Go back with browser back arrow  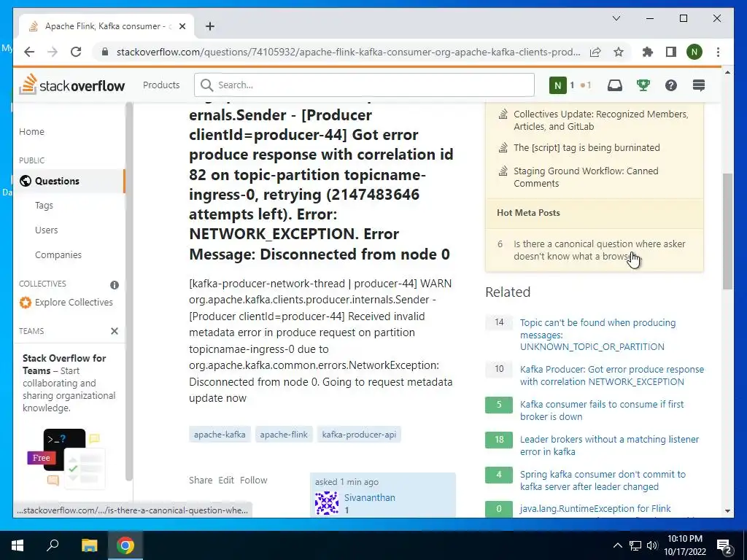[29, 52]
